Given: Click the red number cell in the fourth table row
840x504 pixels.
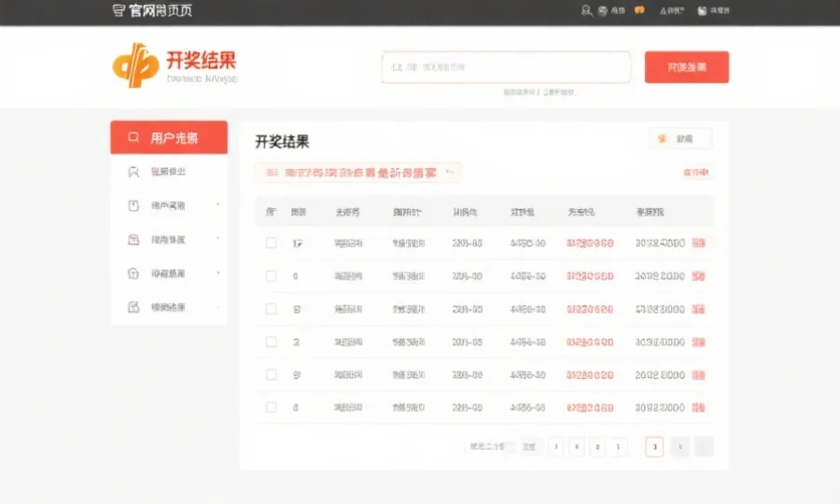Looking at the screenshot, I should click(x=590, y=343).
